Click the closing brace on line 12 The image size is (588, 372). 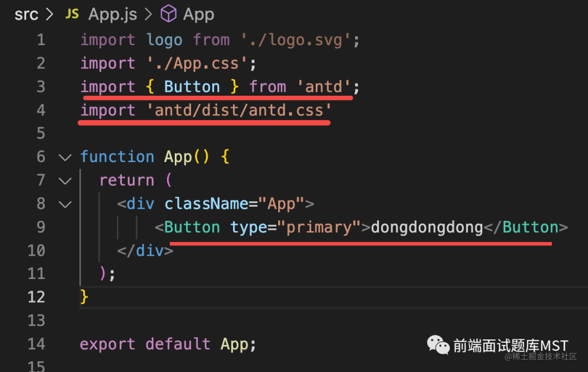coord(84,297)
